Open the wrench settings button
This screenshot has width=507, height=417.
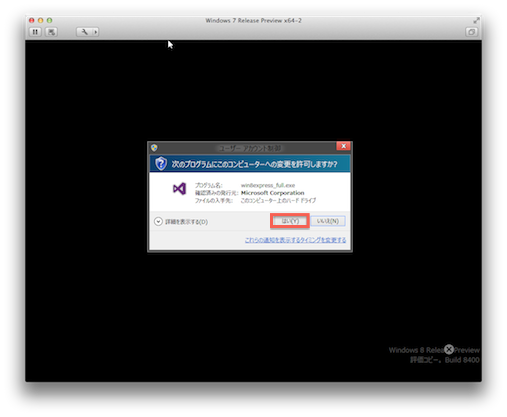point(84,32)
